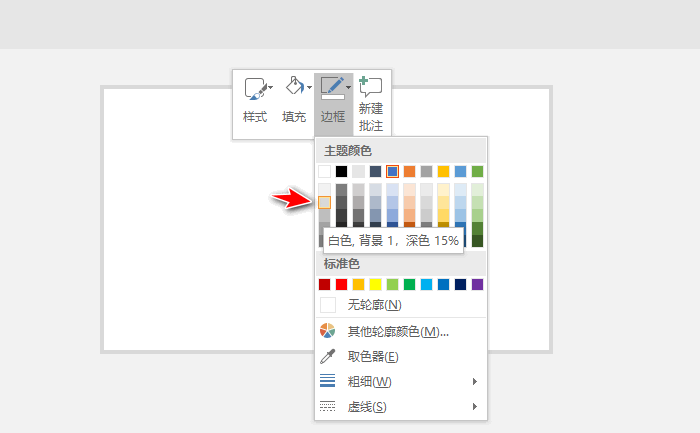The image size is (700, 433).
Task: Select dark red standard color
Action: pyautogui.click(x=325, y=284)
